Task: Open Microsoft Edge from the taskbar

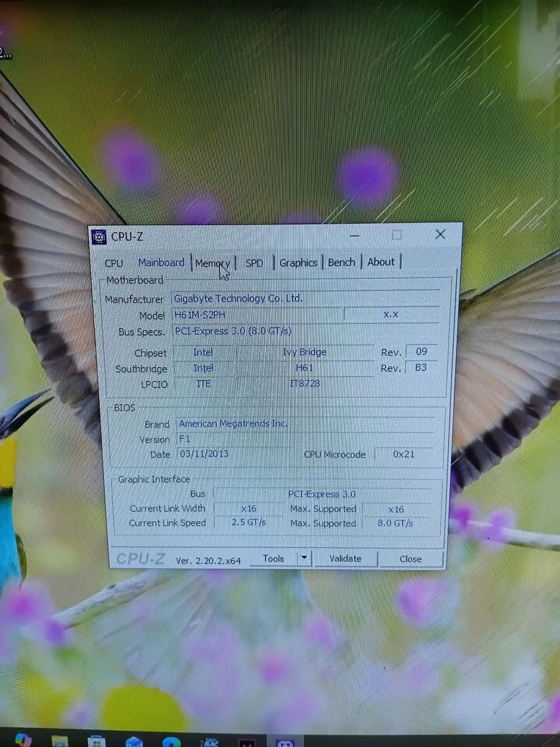Action: 171,742
